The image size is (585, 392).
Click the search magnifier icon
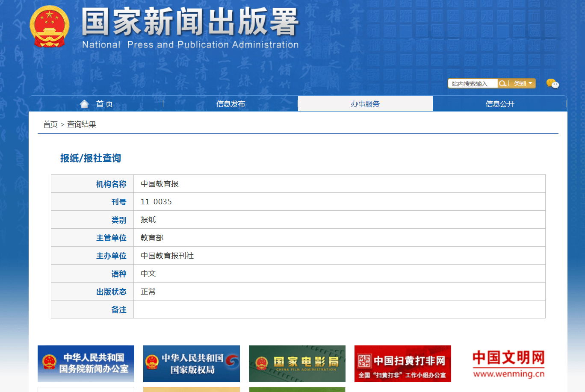503,83
